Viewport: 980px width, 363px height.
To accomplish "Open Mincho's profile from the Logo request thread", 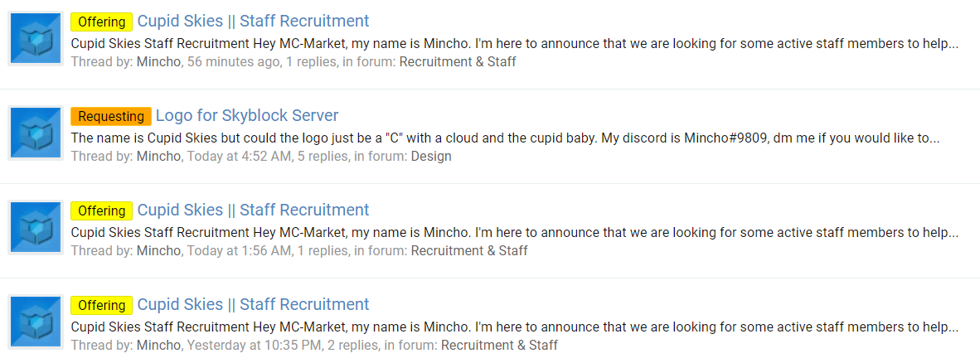I will (158, 156).
